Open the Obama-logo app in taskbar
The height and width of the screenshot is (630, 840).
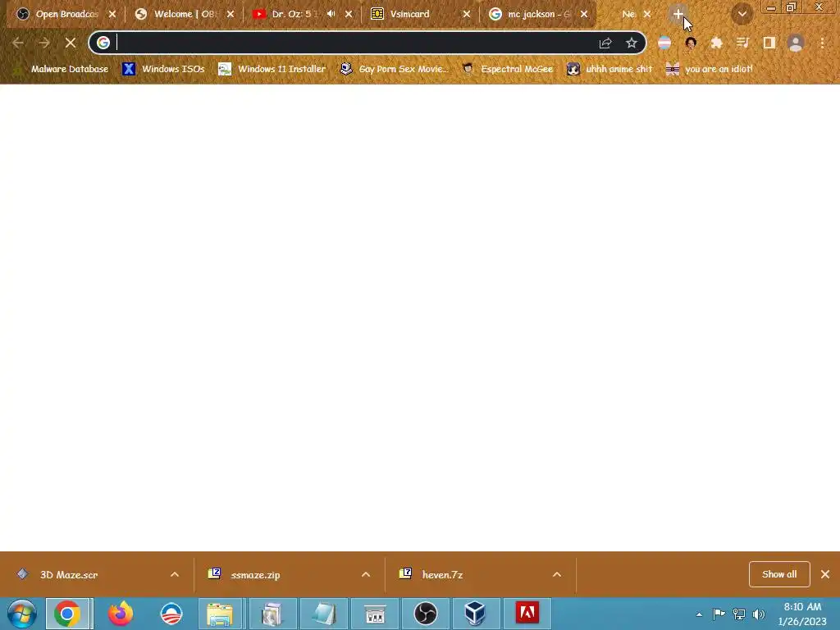pyautogui.click(x=171, y=614)
